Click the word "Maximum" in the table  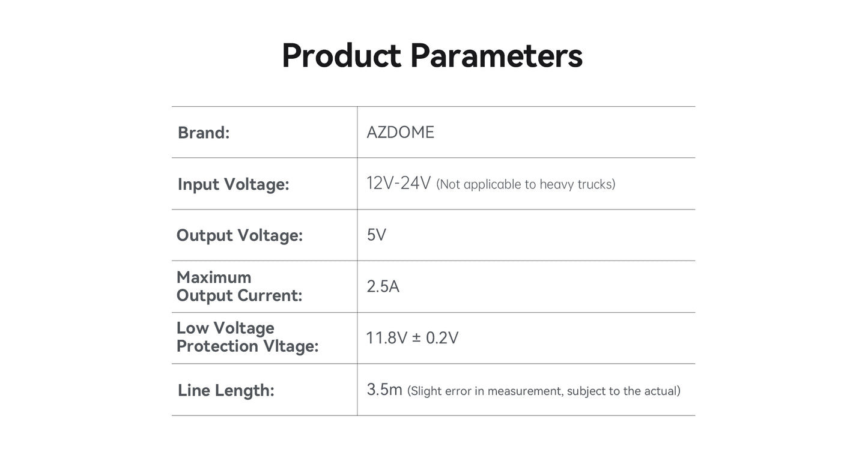[214, 277]
